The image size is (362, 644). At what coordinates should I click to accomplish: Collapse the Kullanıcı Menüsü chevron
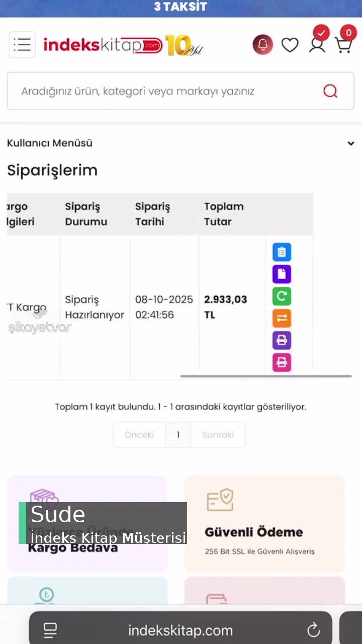pos(351,143)
